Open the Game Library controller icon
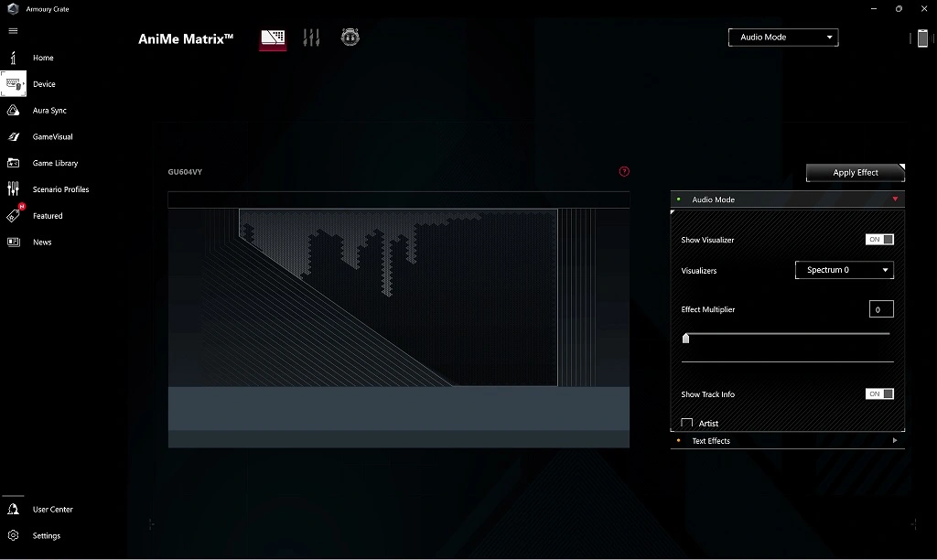This screenshot has width=937, height=560. click(x=13, y=163)
